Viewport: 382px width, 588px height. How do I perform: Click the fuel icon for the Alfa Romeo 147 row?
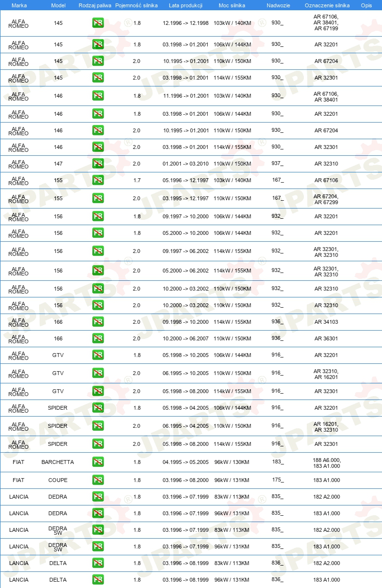click(x=98, y=164)
